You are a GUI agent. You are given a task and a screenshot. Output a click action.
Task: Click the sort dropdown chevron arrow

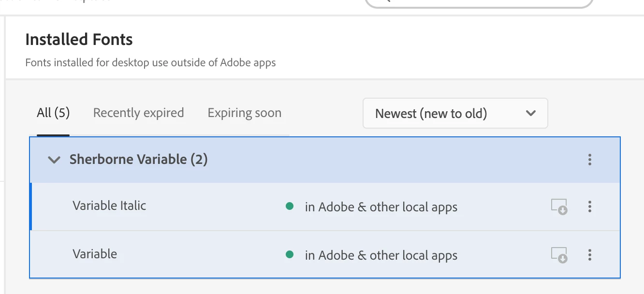[x=531, y=114]
